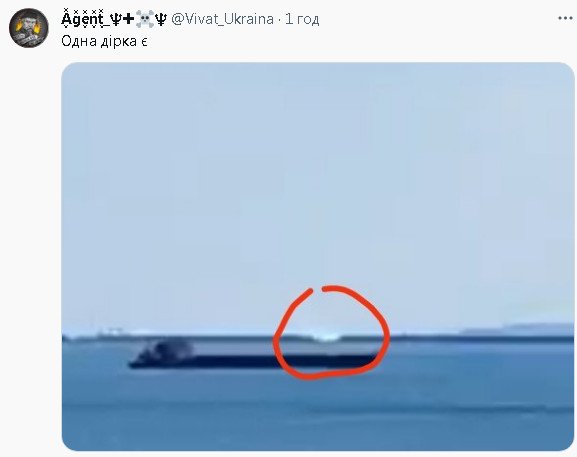Click the trident symbol ending display name

click(161, 19)
